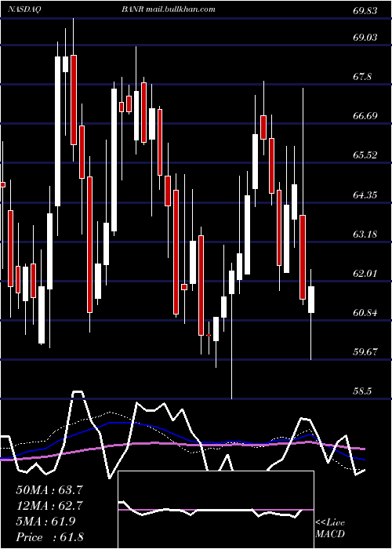Click the 12MA : 62.7 readout

click(x=49, y=506)
